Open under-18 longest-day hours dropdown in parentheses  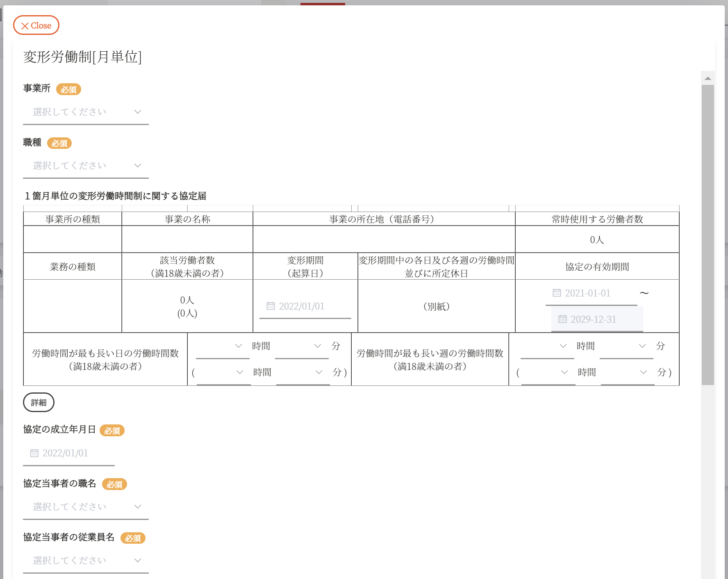[224, 372]
